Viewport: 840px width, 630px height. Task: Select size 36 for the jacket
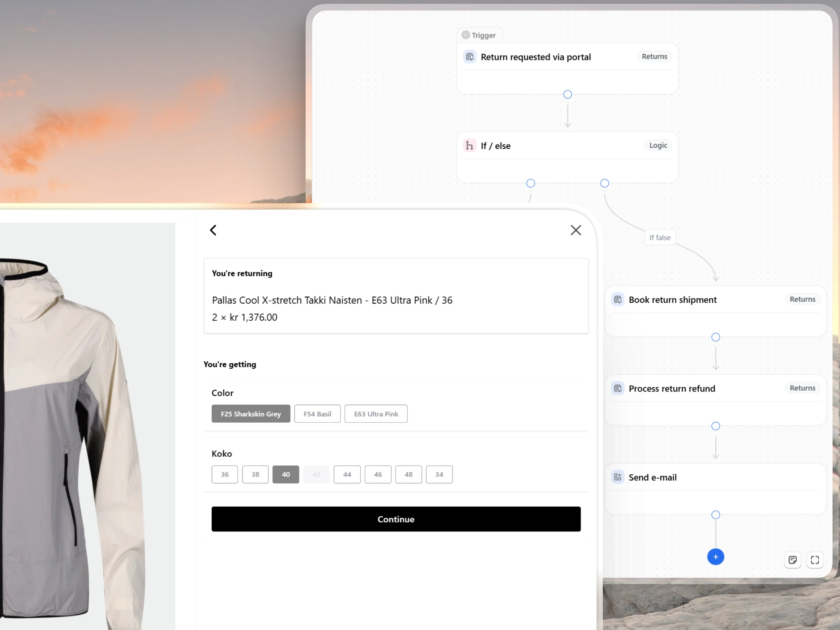[x=224, y=474]
